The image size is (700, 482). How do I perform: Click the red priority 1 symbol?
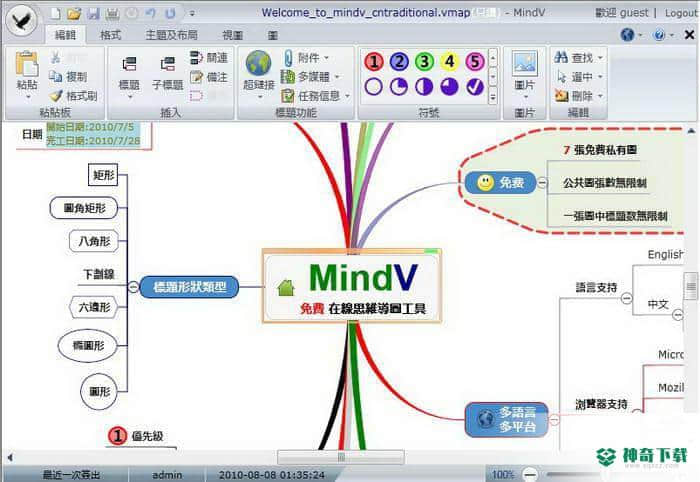point(374,62)
